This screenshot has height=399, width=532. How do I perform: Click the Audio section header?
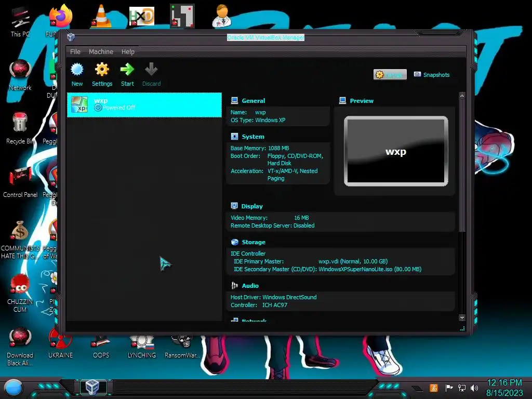coord(250,286)
